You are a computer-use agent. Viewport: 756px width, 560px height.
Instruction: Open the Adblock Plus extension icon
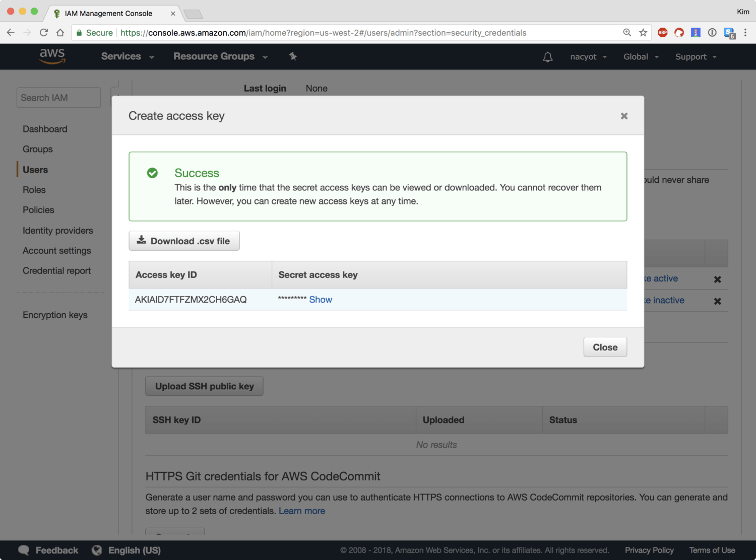[x=663, y=33]
